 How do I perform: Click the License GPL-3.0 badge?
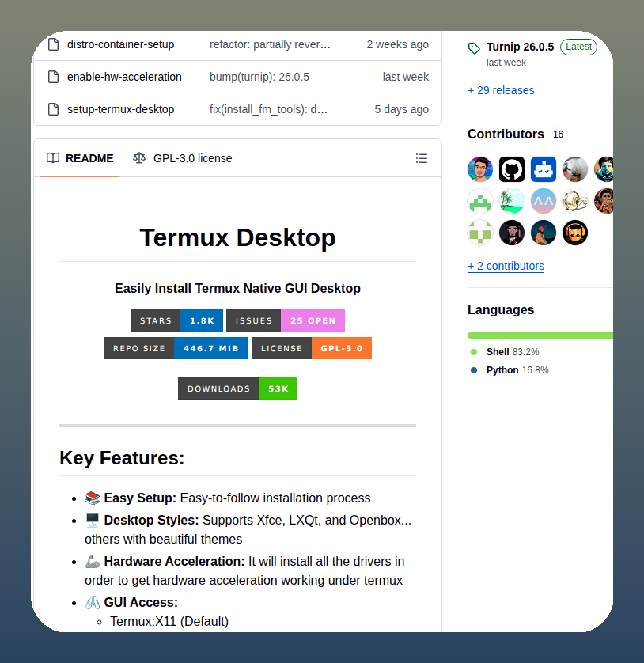pos(312,348)
